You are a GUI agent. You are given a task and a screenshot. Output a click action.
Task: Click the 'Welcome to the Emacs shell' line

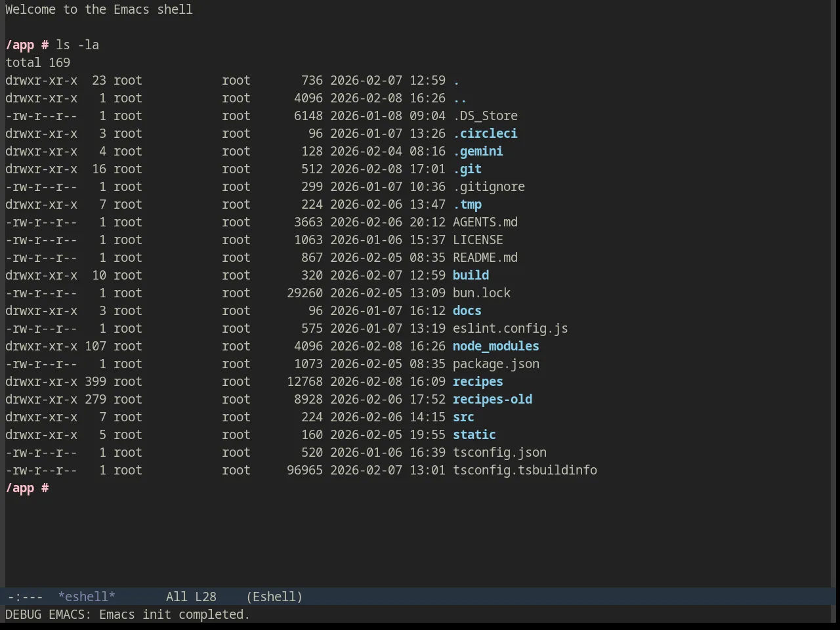tap(99, 9)
